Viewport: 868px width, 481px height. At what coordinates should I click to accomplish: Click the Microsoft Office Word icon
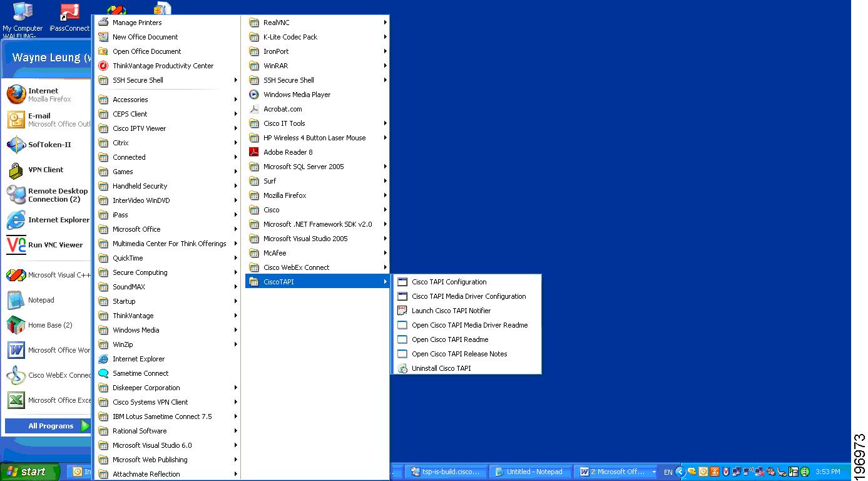tap(16, 350)
